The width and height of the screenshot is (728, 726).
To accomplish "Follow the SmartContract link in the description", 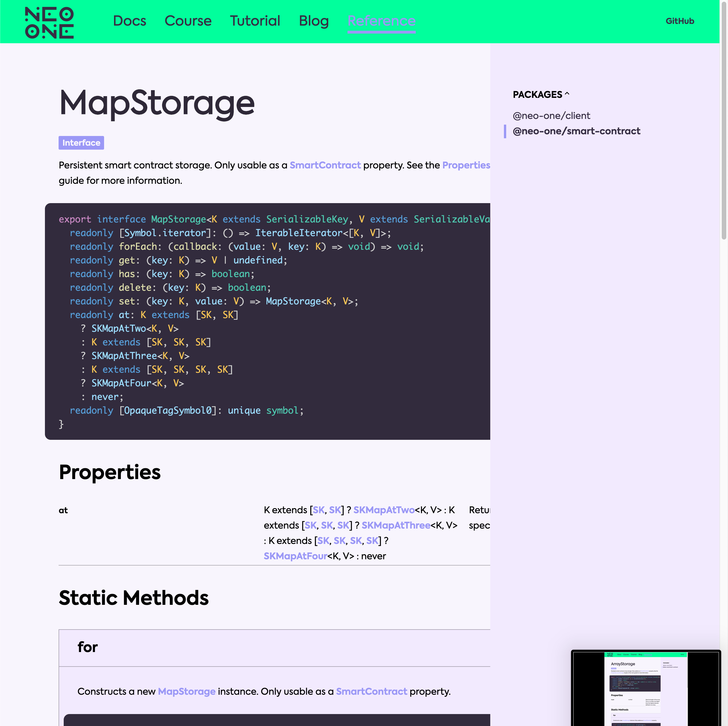I will tap(325, 165).
